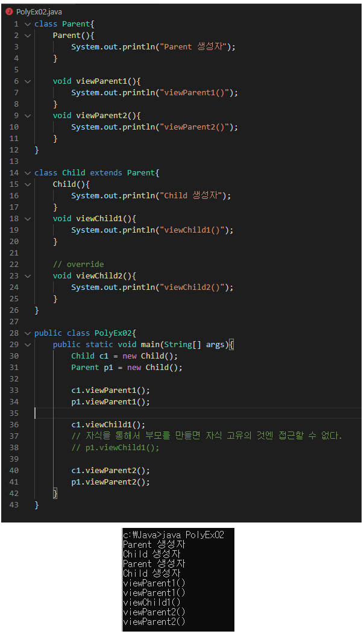Click the "p1.viewParent1();" statement
Viewport: 364px width, 637px height.
[x=110, y=402]
